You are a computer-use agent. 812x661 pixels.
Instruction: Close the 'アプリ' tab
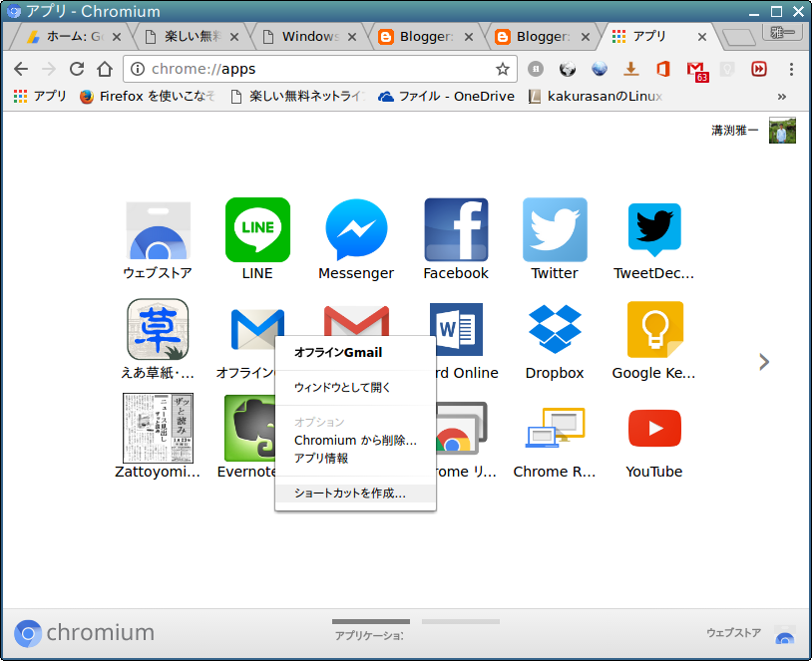[x=702, y=37]
